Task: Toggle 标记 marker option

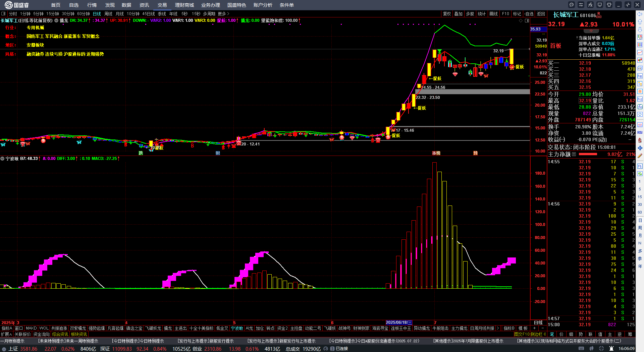Action: point(517,14)
